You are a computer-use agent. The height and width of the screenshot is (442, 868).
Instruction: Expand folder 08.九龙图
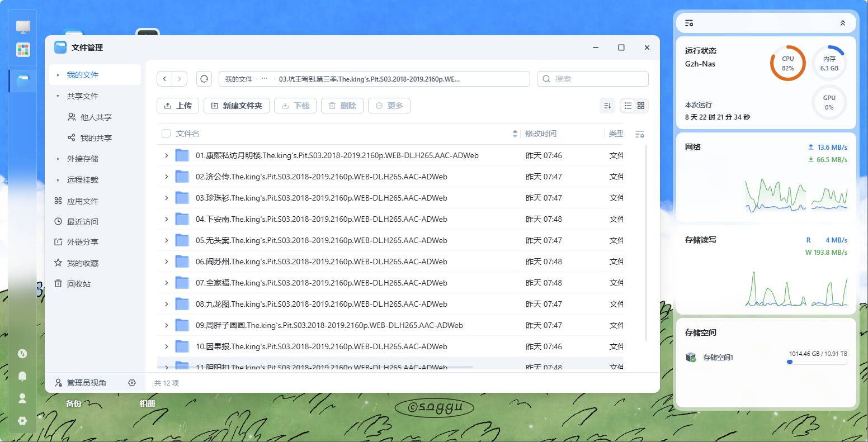click(x=166, y=304)
